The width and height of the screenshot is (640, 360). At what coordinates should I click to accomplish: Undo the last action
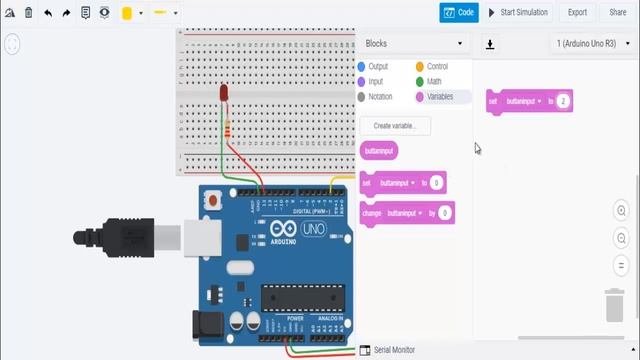48,13
